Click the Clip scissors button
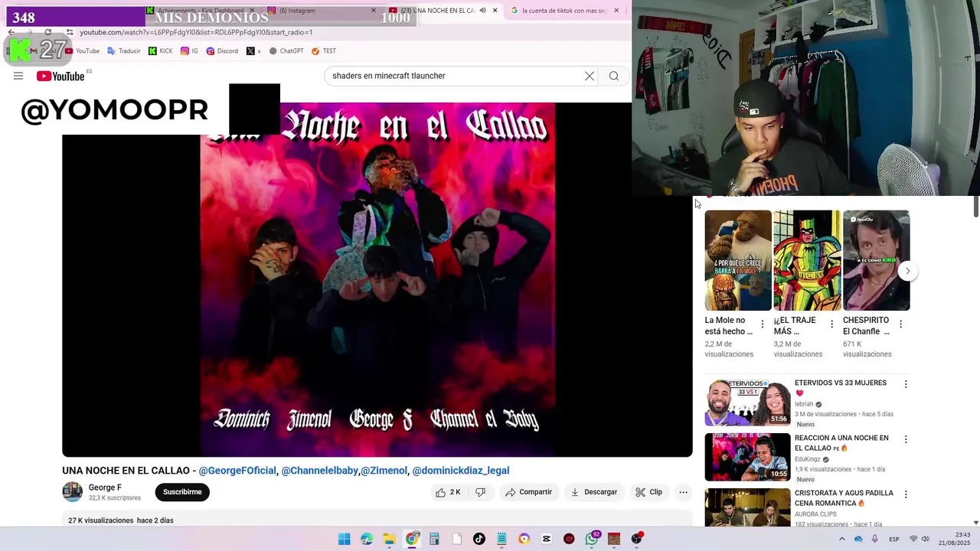 [649, 492]
